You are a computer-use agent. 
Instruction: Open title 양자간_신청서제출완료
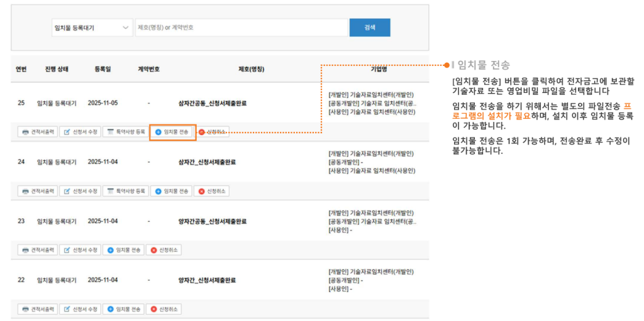tap(207, 281)
